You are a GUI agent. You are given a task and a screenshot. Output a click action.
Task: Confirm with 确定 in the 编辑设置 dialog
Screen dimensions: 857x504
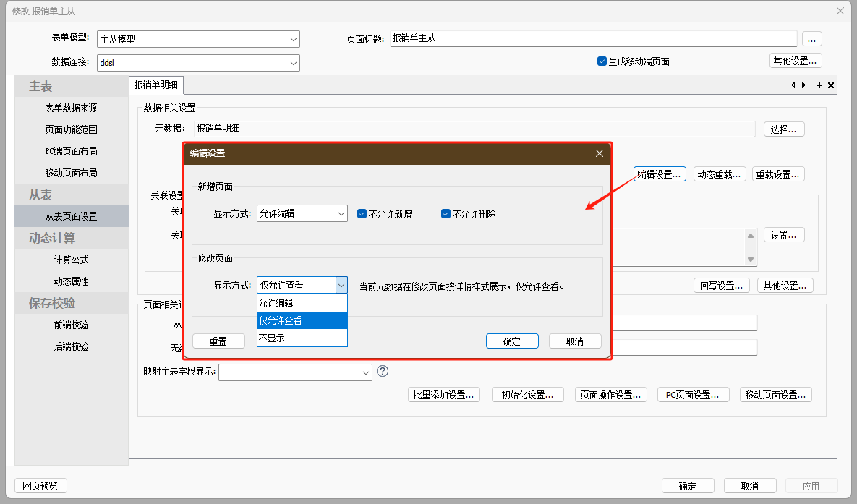[512, 341]
